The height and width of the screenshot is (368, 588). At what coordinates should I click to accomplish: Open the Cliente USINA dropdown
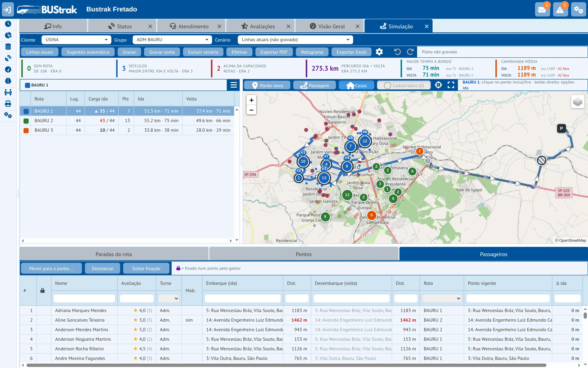76,40
